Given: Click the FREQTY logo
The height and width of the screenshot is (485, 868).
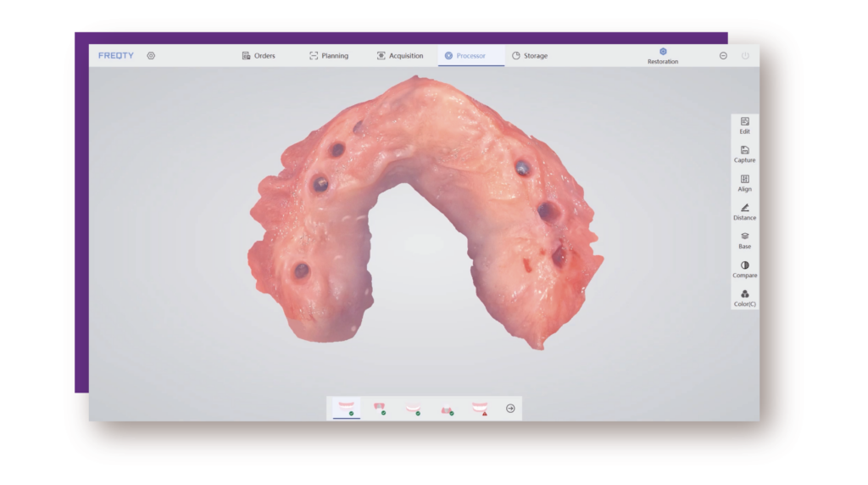Looking at the screenshot, I should [115, 55].
